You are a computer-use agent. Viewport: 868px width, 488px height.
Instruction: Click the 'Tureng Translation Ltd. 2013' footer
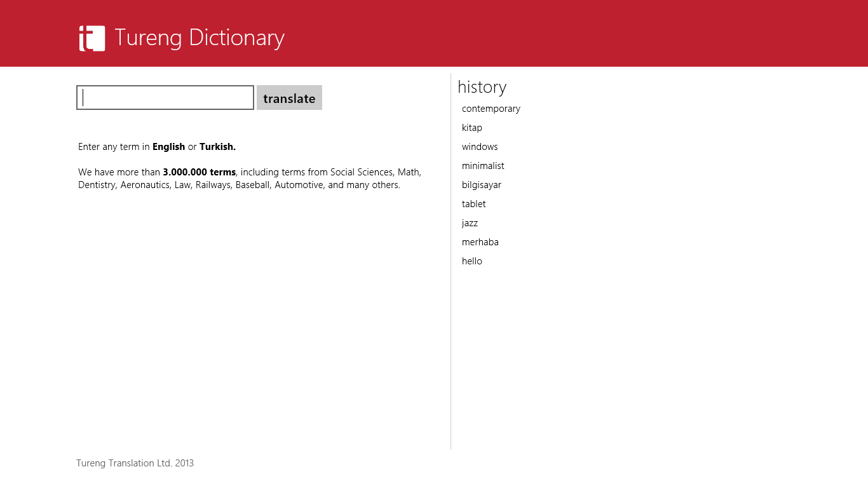[135, 463]
